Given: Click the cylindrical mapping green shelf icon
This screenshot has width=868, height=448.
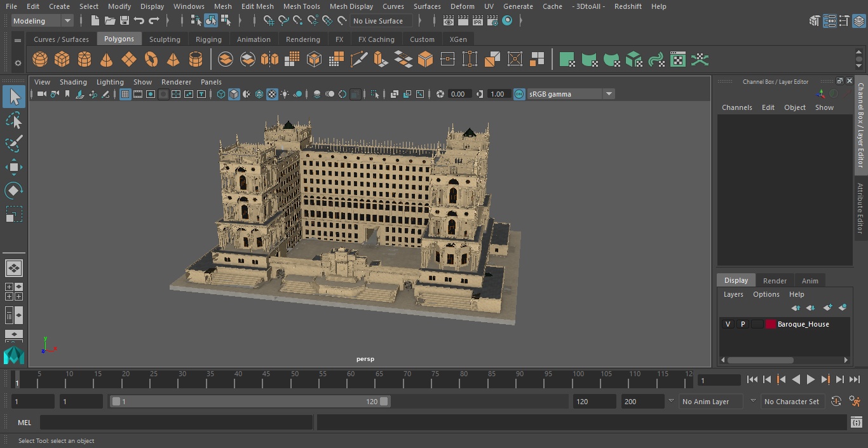Looking at the screenshot, I should coord(589,60).
